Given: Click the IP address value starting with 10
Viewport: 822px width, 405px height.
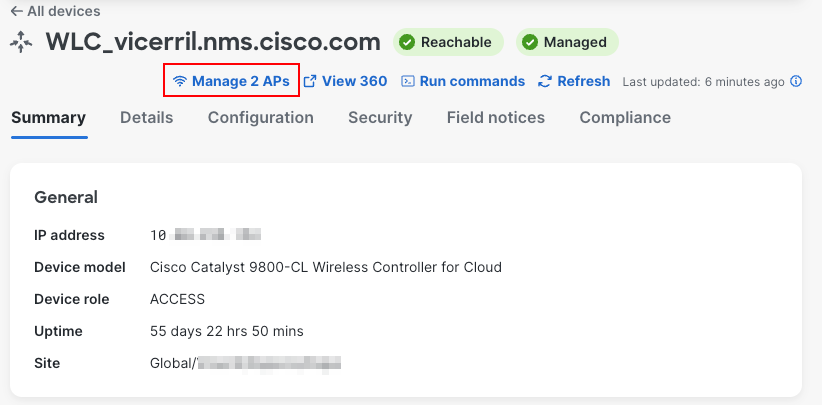Looking at the screenshot, I should point(206,235).
